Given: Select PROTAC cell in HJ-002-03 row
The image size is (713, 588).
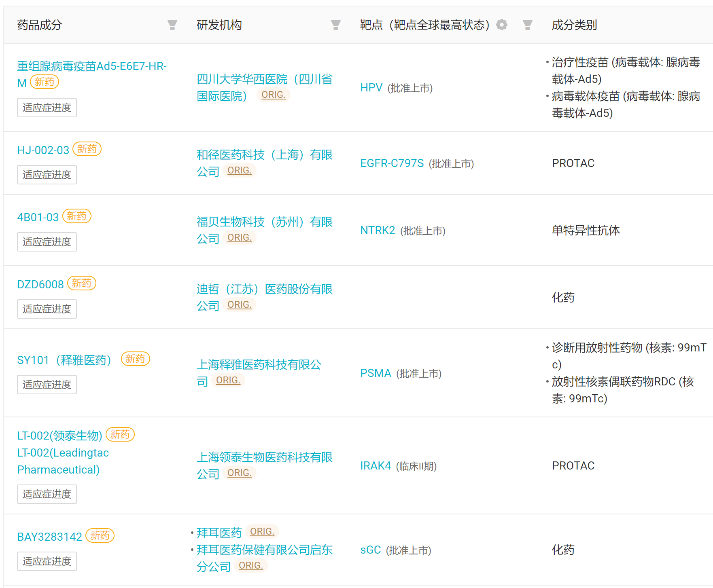Looking at the screenshot, I should point(573,163).
